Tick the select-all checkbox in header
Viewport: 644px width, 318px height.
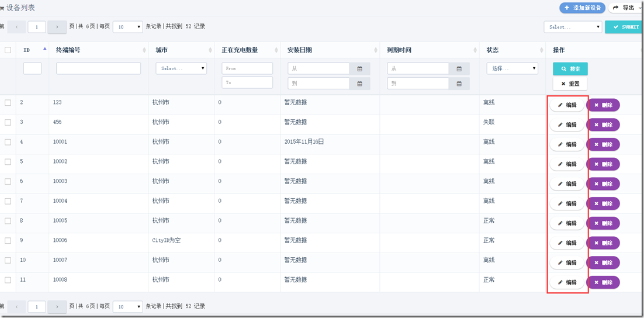coord(8,50)
